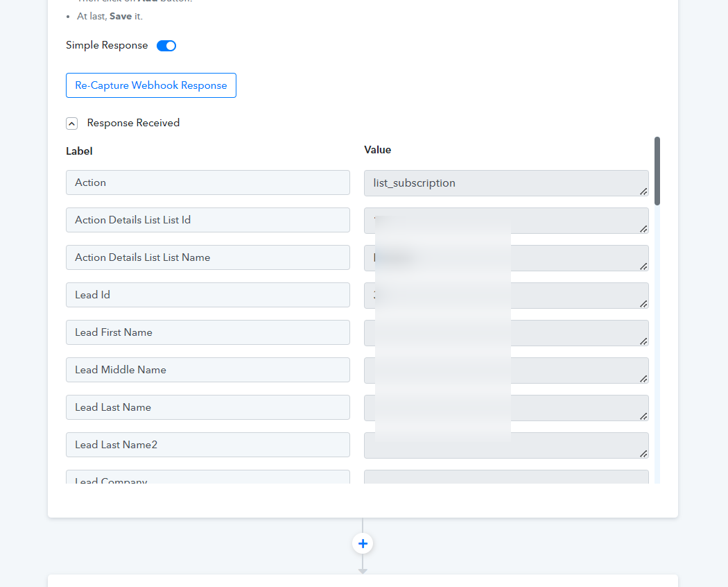Click the Action label field

[208, 182]
